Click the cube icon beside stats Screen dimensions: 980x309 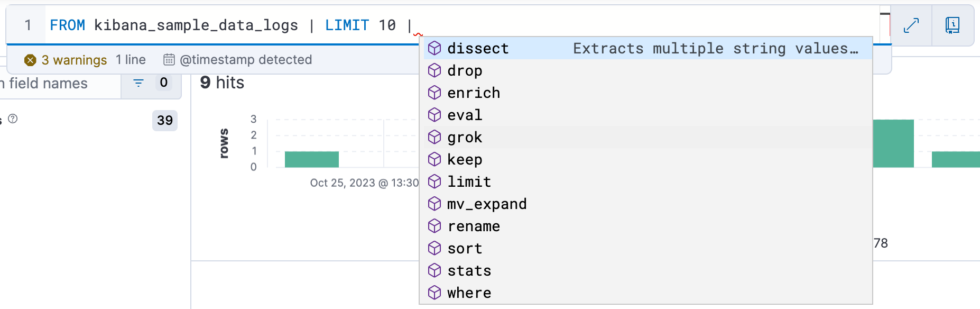434,270
